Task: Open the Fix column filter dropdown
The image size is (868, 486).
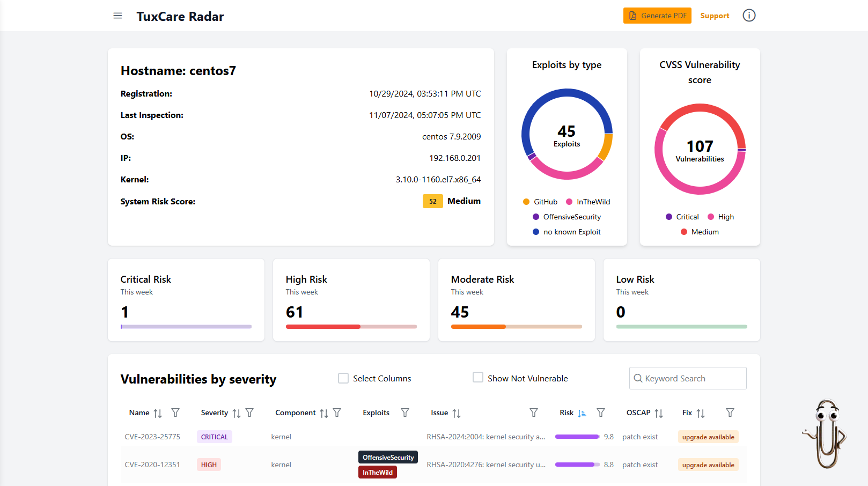Action: pos(730,413)
